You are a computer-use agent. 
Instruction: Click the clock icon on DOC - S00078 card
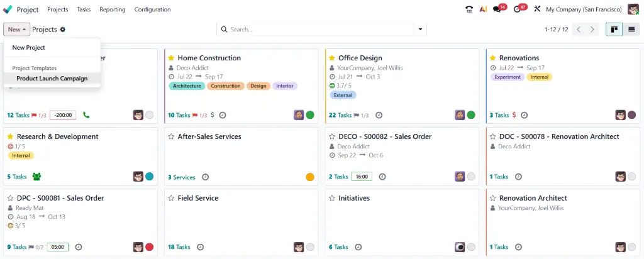(519, 177)
